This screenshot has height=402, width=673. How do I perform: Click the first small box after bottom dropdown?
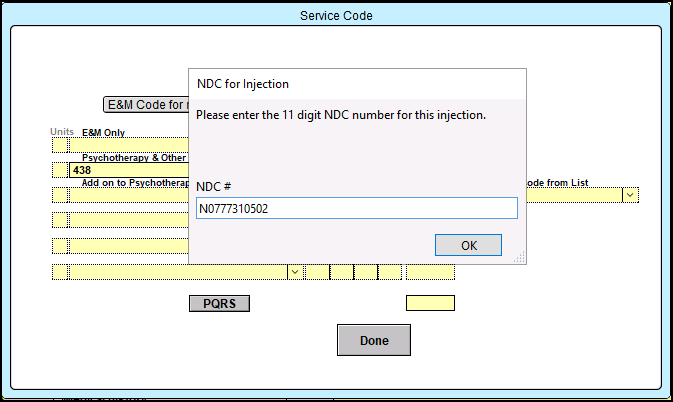pyautogui.click(x=317, y=272)
